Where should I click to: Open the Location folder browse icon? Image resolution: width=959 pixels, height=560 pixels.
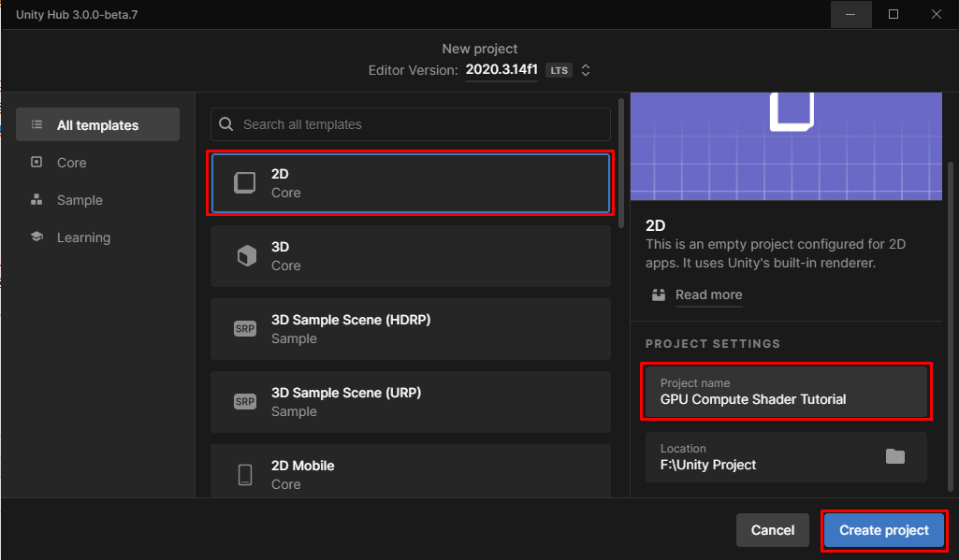pyautogui.click(x=895, y=456)
